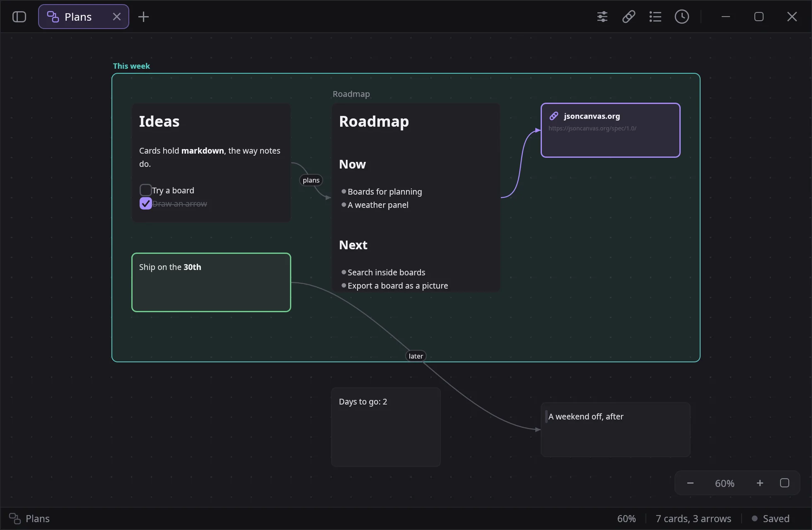
Task: Click 'Boards for planning' bullet
Action: click(384, 192)
